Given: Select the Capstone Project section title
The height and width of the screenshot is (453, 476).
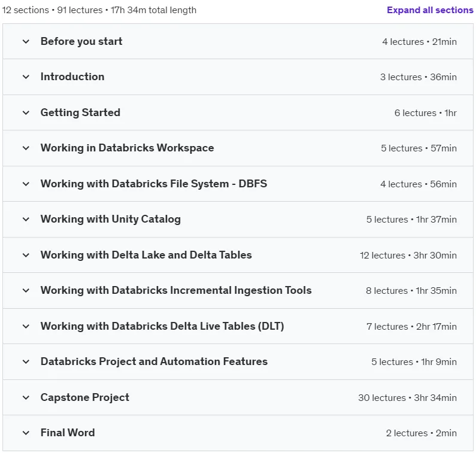Looking at the screenshot, I should pyautogui.click(x=85, y=397).
